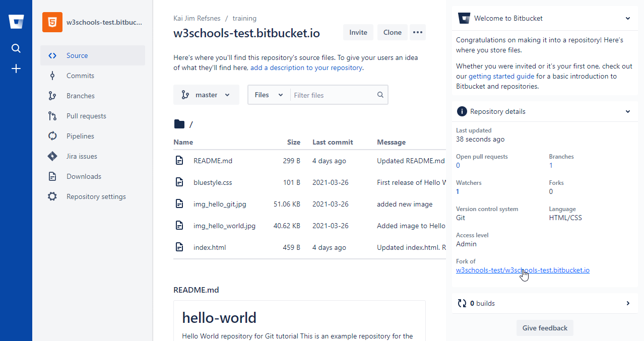Click the Open pull requests count 0
Viewport: 644px width, 341px height.
(458, 165)
